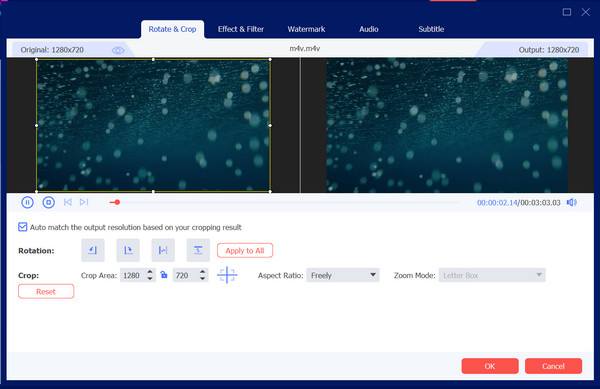Switch to the Rotate & Crop tab
This screenshot has width=600, height=389.
172,29
